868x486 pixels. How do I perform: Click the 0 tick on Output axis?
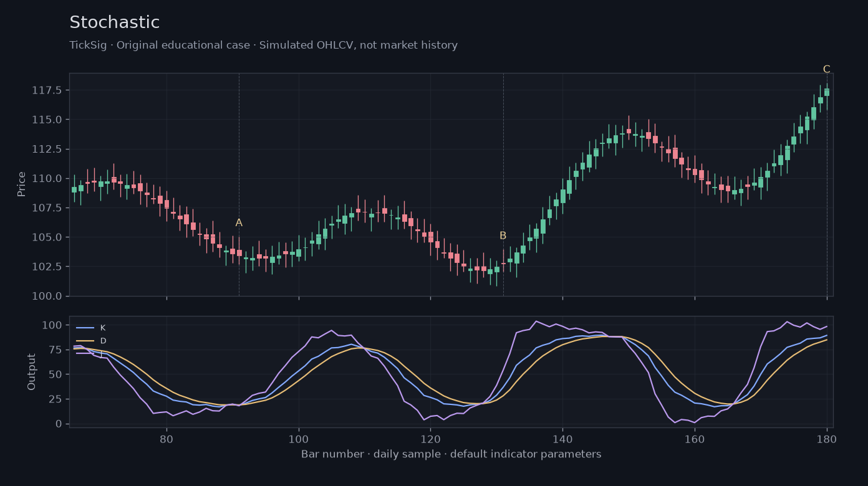59,424
